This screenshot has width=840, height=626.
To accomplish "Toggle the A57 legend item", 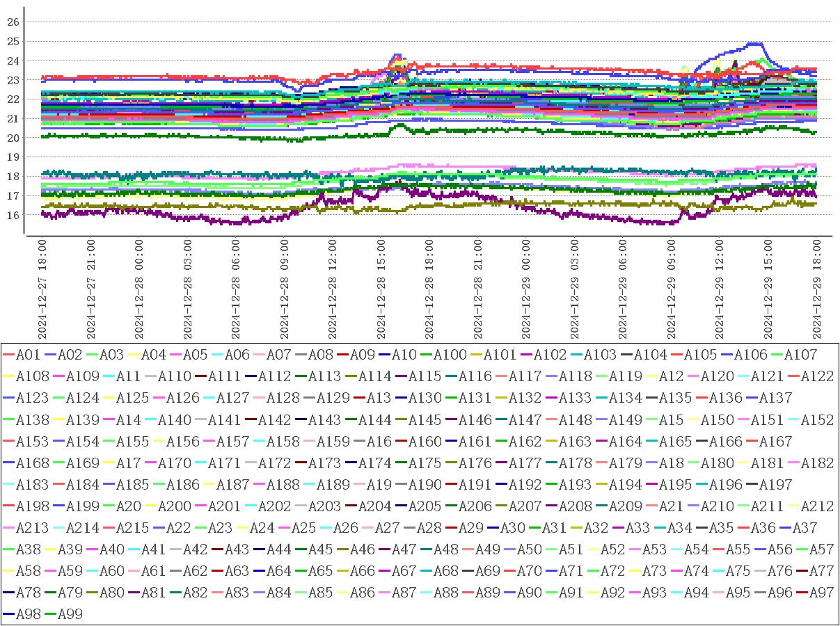I will (818, 549).
